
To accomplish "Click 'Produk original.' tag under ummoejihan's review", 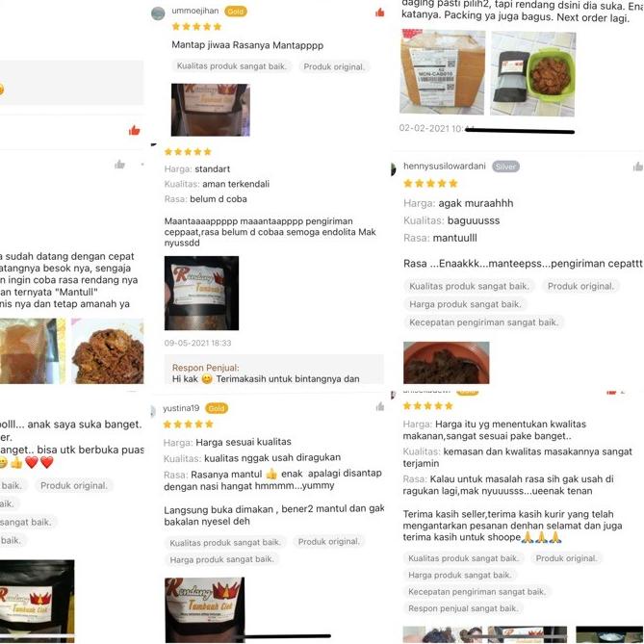I will [x=334, y=66].
